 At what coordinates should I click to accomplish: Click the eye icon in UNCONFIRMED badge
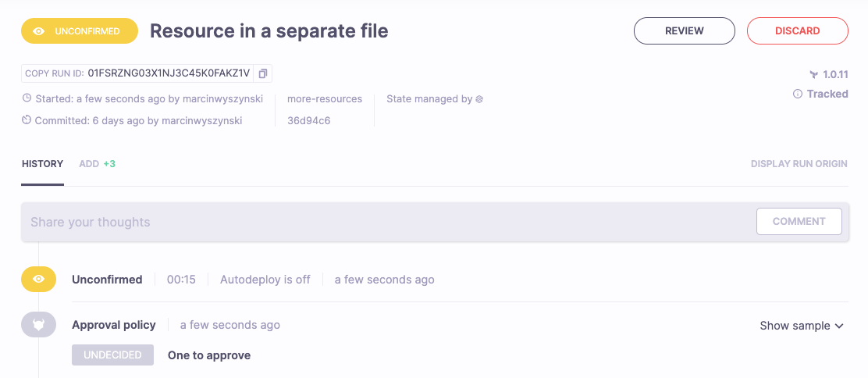(38, 31)
